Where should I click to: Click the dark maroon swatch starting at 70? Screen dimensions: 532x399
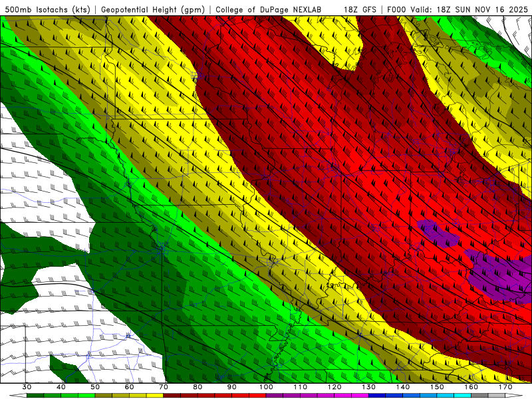click(172, 395)
